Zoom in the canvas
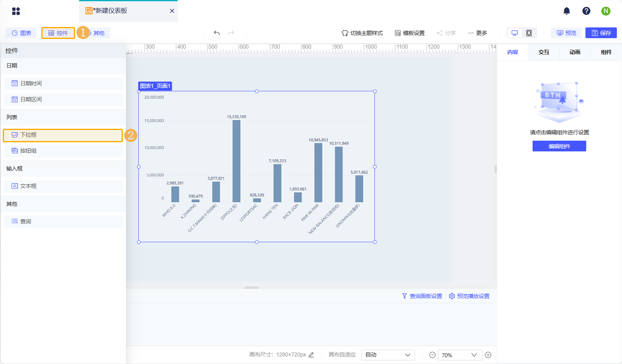 [488, 355]
